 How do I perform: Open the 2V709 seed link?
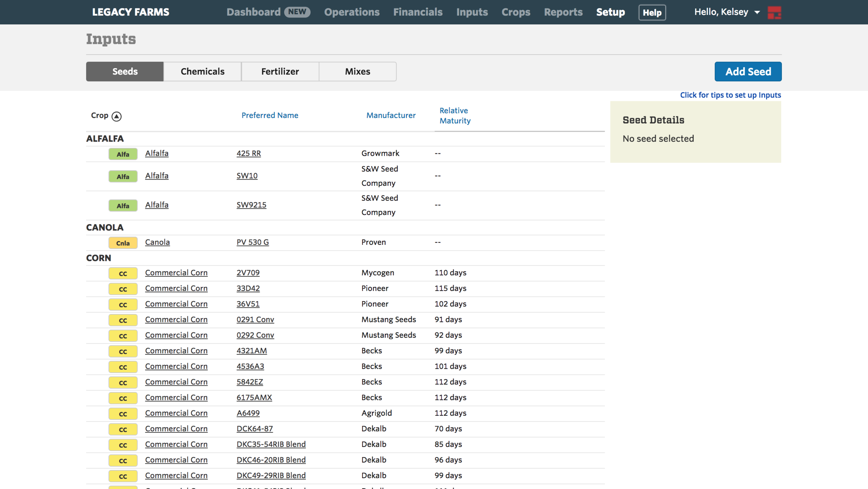(248, 273)
